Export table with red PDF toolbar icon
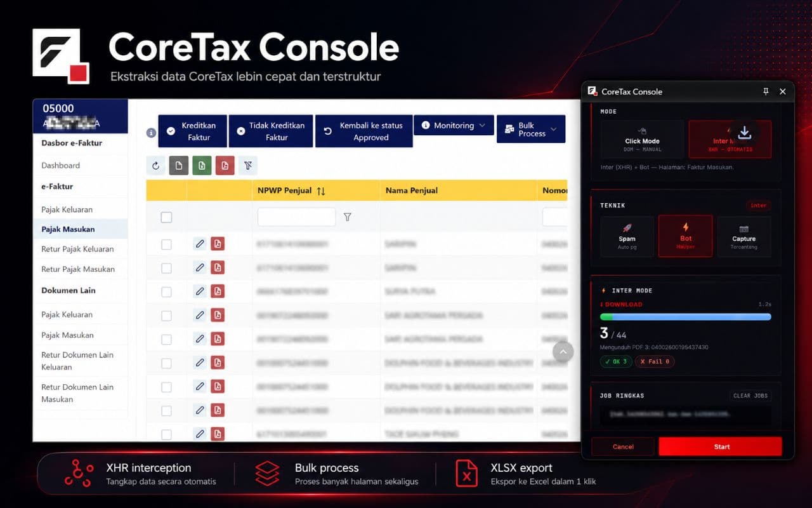812x508 pixels. coord(225,166)
